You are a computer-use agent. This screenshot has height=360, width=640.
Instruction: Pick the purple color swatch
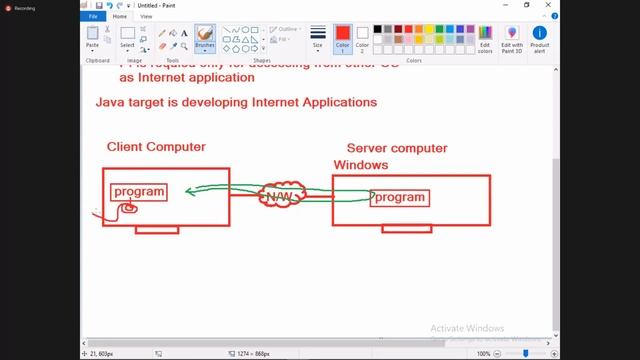[470, 29]
